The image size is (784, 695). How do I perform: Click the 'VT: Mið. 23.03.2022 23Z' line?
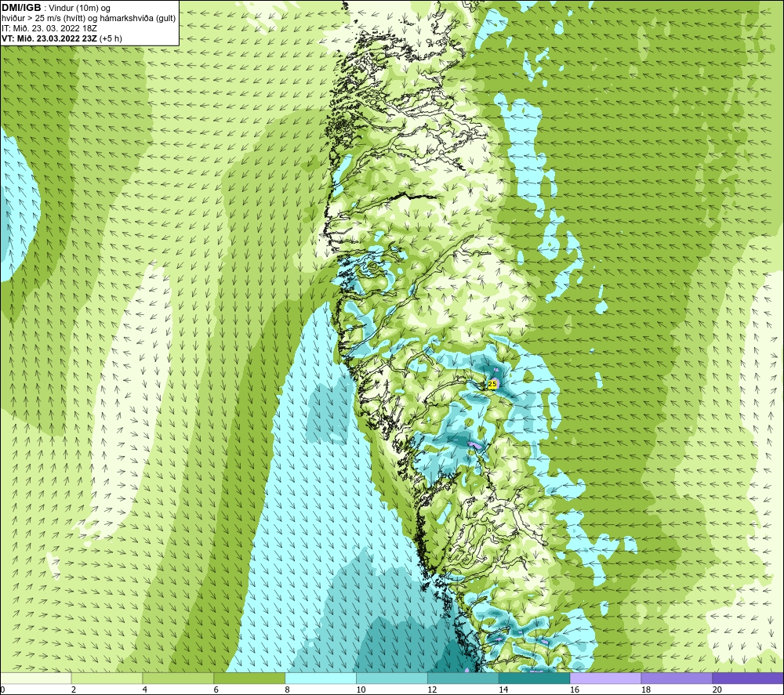[49, 38]
